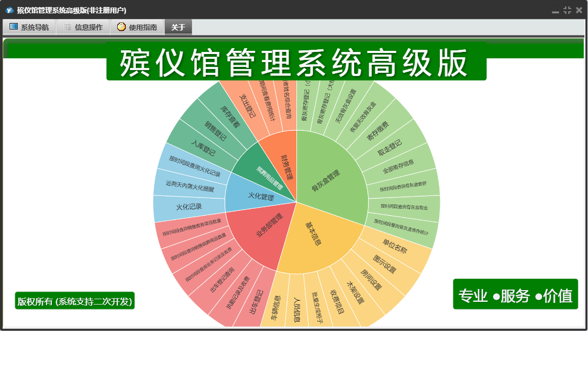Open 按时间段查询骨灰盒取走 segment

(x=404, y=207)
